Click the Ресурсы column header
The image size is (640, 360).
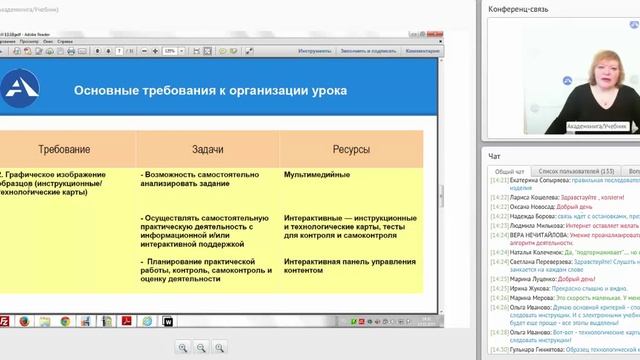click(351, 149)
